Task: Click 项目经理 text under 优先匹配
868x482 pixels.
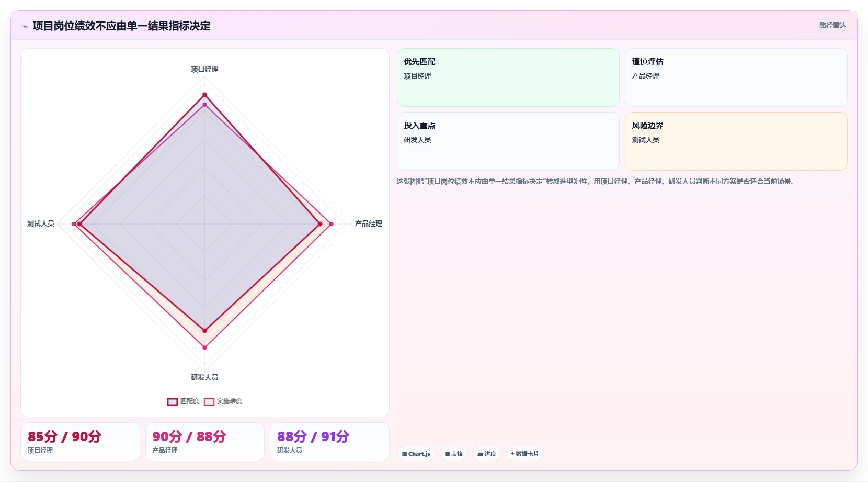Action: [417, 76]
